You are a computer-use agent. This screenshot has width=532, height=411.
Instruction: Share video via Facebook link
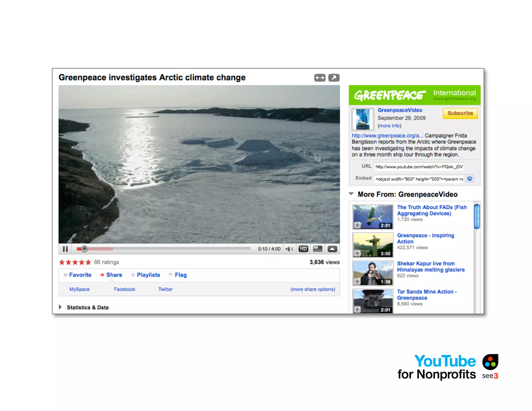tap(124, 289)
